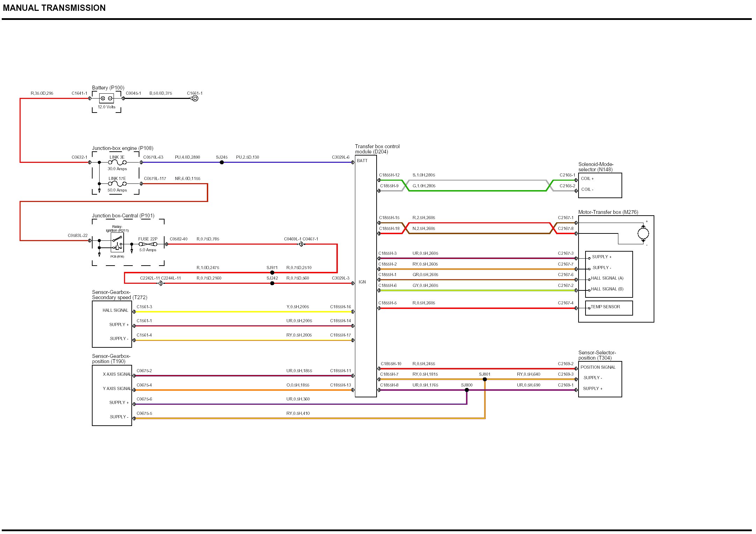Click the HALL SIGNAL pin in Sensor-Gearbox-Secondary speed
The height and width of the screenshot is (534, 756).
click(x=115, y=310)
